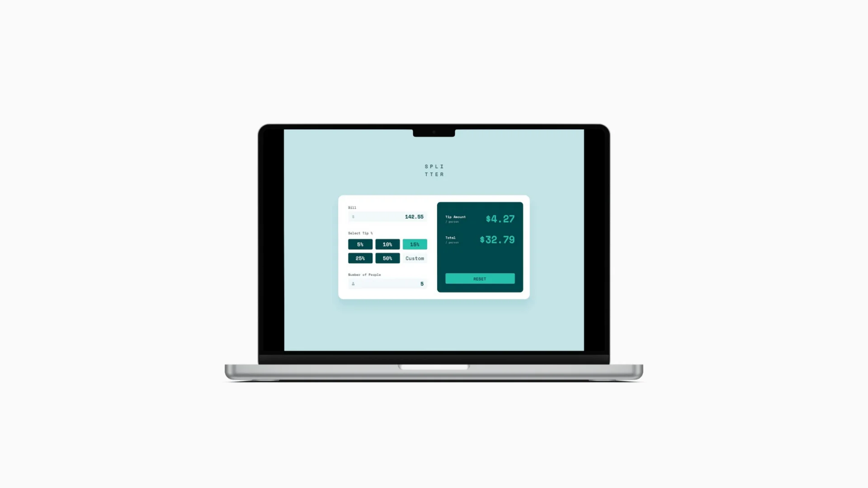Select the 50% tip button
Viewport: 868px width, 488px height.
point(387,258)
